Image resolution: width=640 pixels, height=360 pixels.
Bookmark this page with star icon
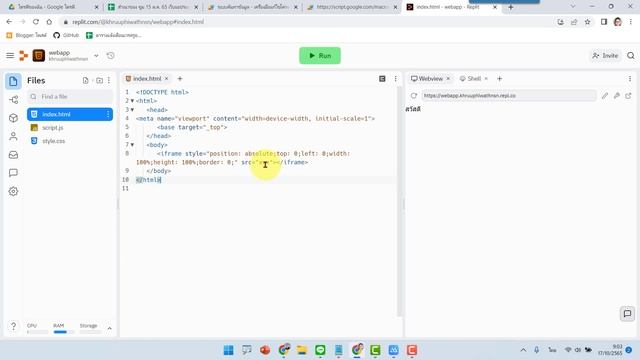(x=588, y=22)
